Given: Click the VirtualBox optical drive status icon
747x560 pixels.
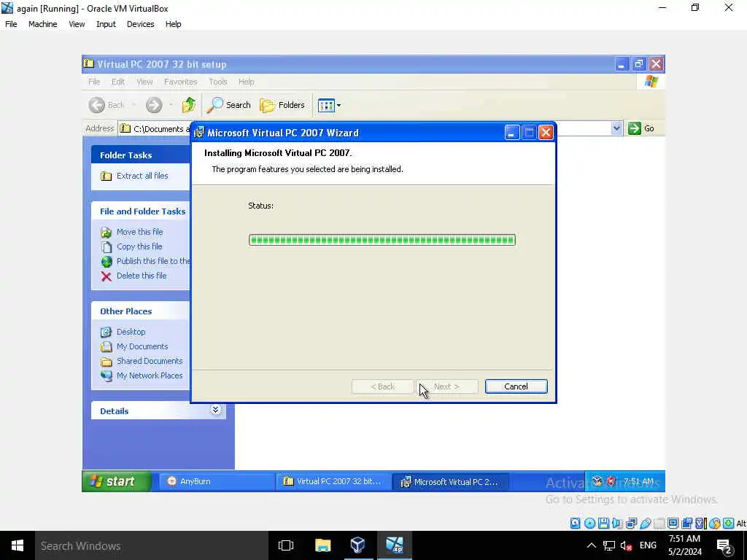Looking at the screenshot, I should (589, 524).
